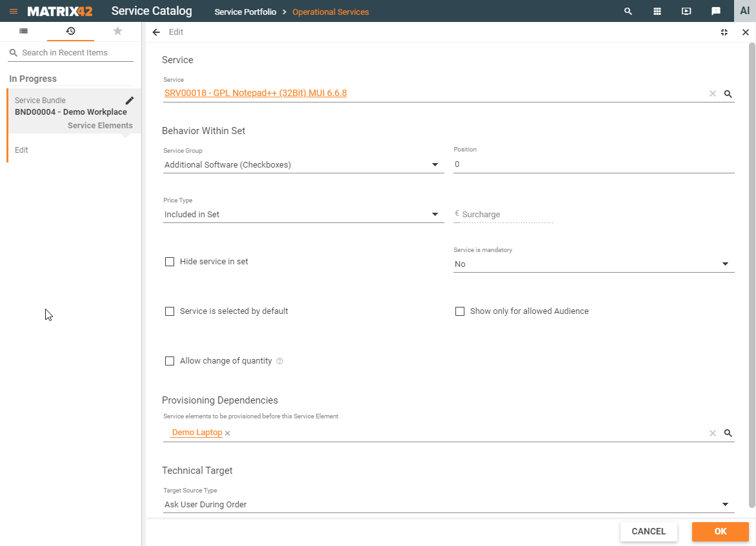
Task: Toggle Show only for allowed Audience
Action: click(x=460, y=311)
